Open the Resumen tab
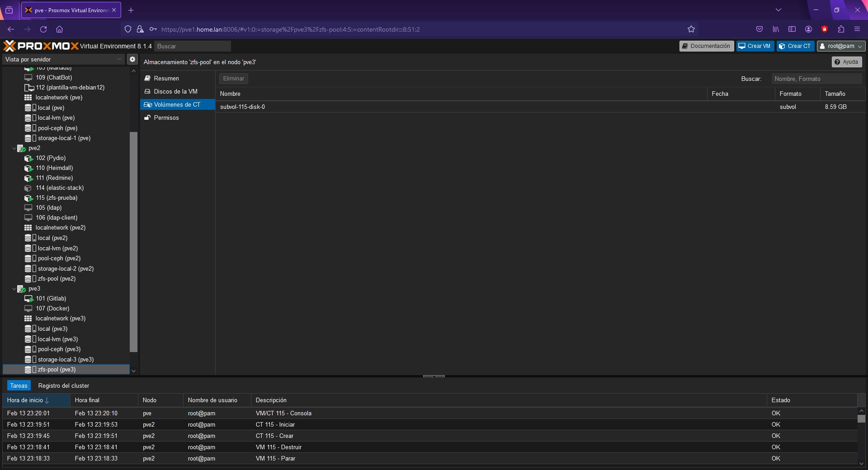This screenshot has height=470, width=868. click(178, 79)
